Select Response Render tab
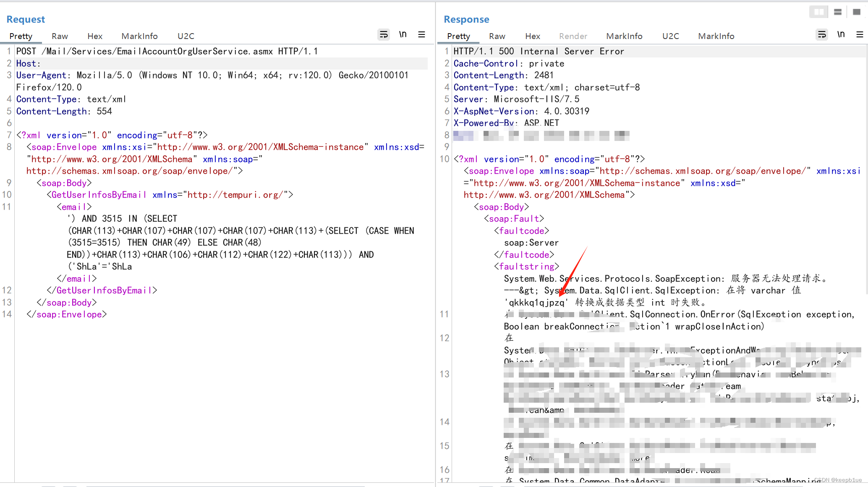 [x=573, y=36]
